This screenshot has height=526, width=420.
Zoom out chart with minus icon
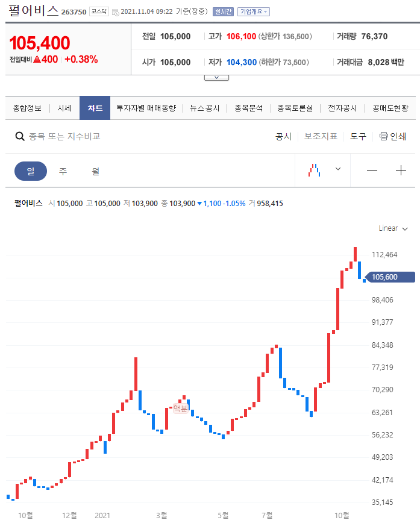point(372,171)
